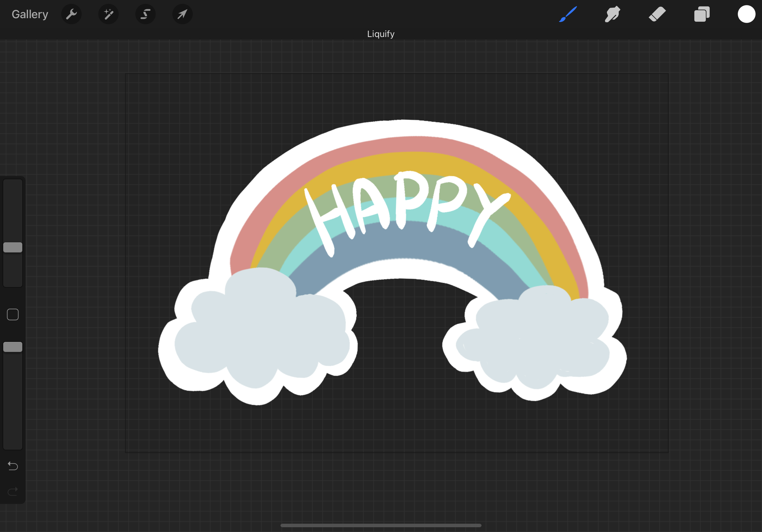Adjust the brush size slider handle
The height and width of the screenshot is (532, 762).
(x=13, y=248)
